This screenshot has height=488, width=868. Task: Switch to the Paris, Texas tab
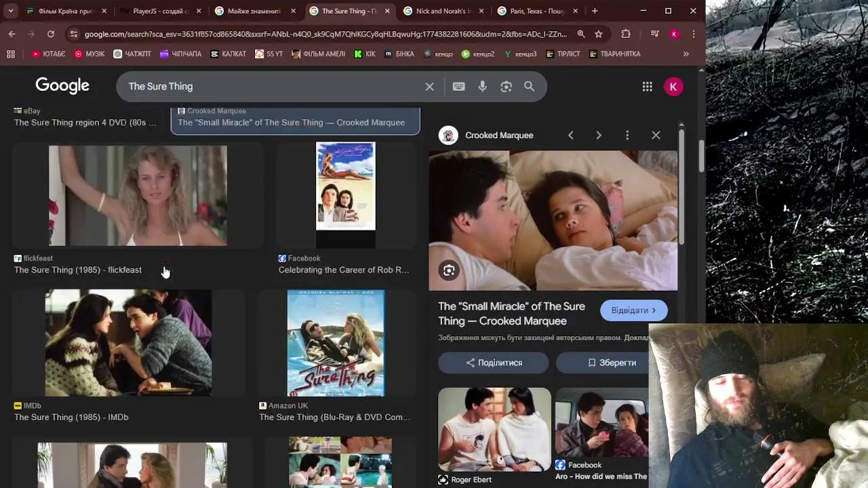(x=537, y=11)
